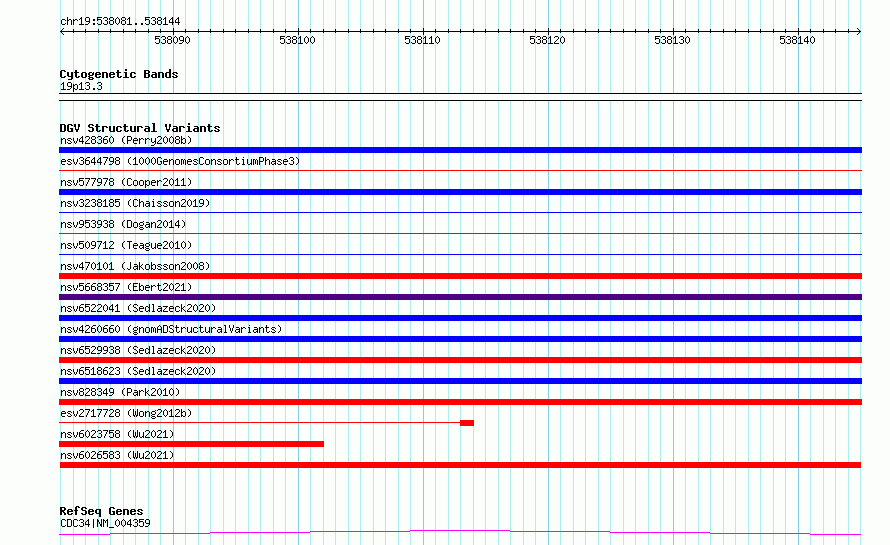Click the 19p13.3 band label
This screenshot has width=890, height=545.
tap(81, 86)
